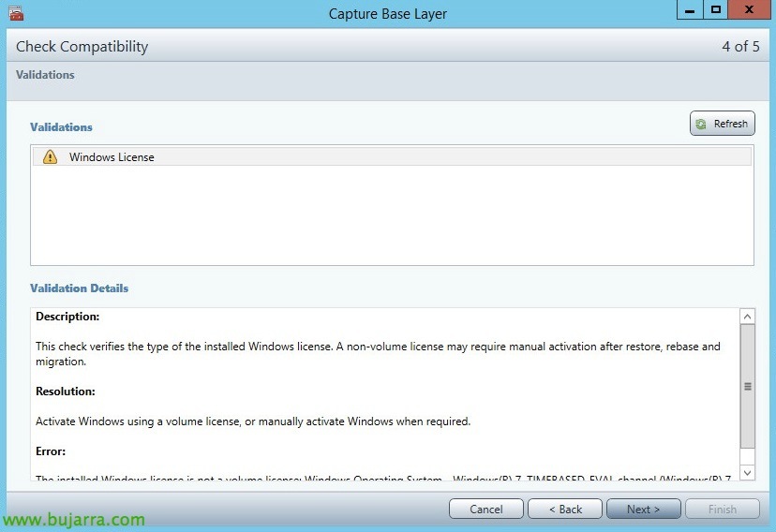776x532 pixels.
Task: Click the 'Check Compatibility' page title
Action: tap(82, 47)
